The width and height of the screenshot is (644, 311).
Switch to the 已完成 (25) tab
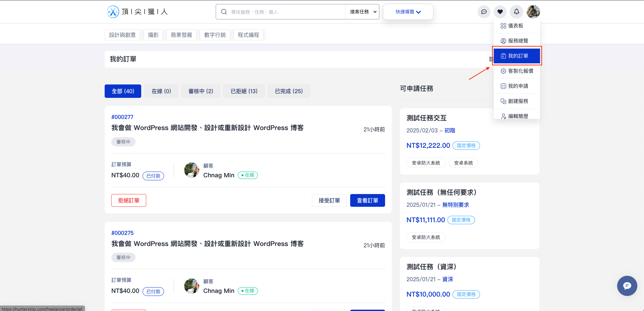pyautogui.click(x=288, y=91)
